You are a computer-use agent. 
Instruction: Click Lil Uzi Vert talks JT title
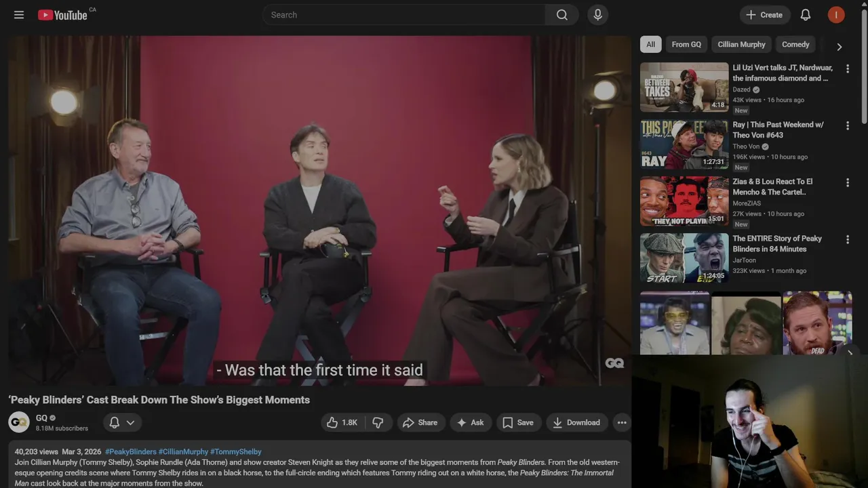[783, 73]
